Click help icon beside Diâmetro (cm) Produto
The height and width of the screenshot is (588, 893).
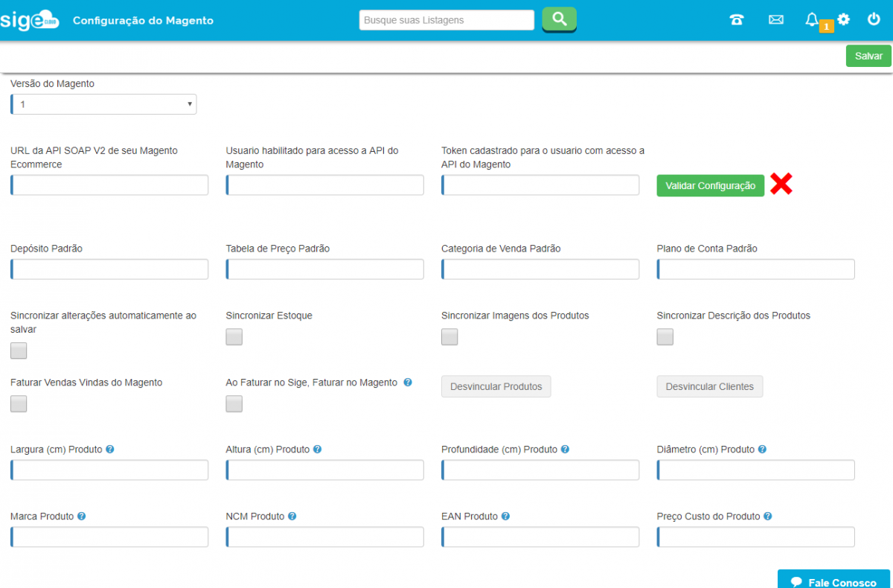coord(762,450)
